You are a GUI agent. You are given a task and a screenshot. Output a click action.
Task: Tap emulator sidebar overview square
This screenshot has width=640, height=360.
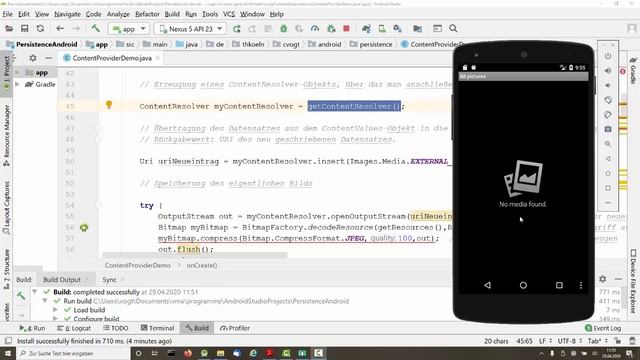608,188
